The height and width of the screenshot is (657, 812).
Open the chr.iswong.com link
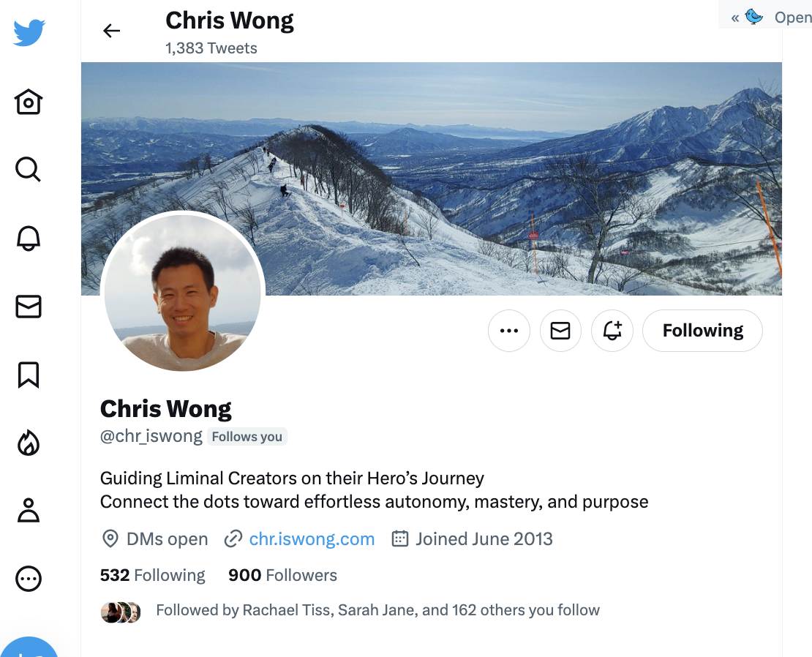click(312, 539)
